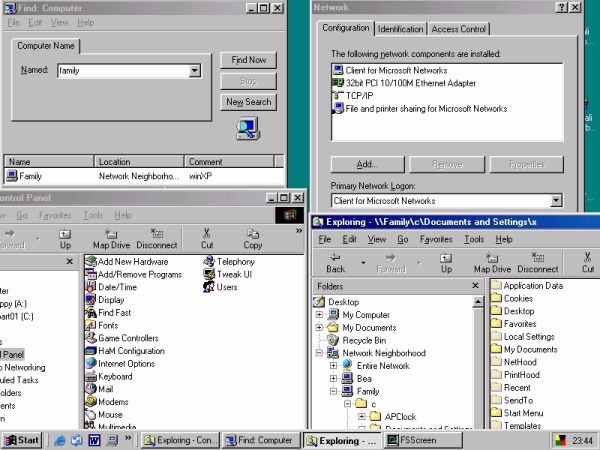Click the Find Now button

coord(249,60)
